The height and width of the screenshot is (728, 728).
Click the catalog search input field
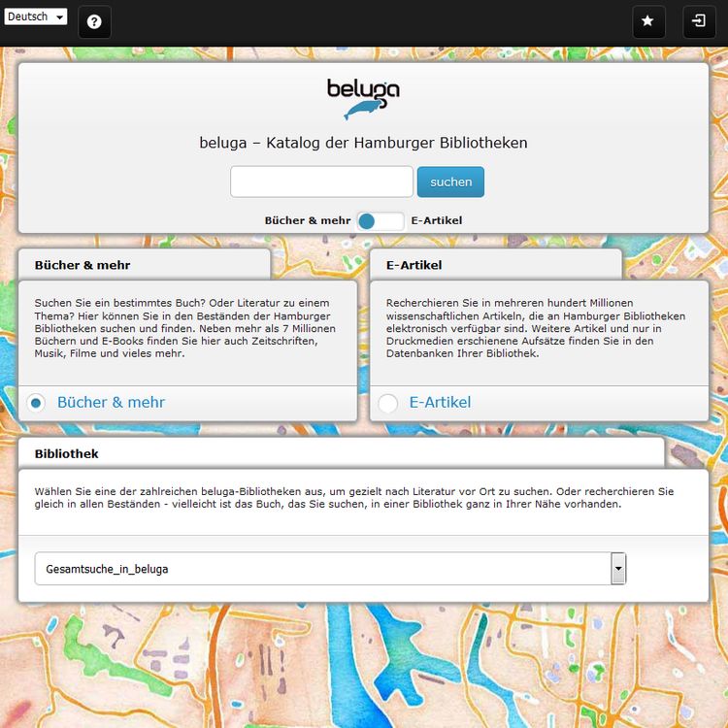point(321,182)
